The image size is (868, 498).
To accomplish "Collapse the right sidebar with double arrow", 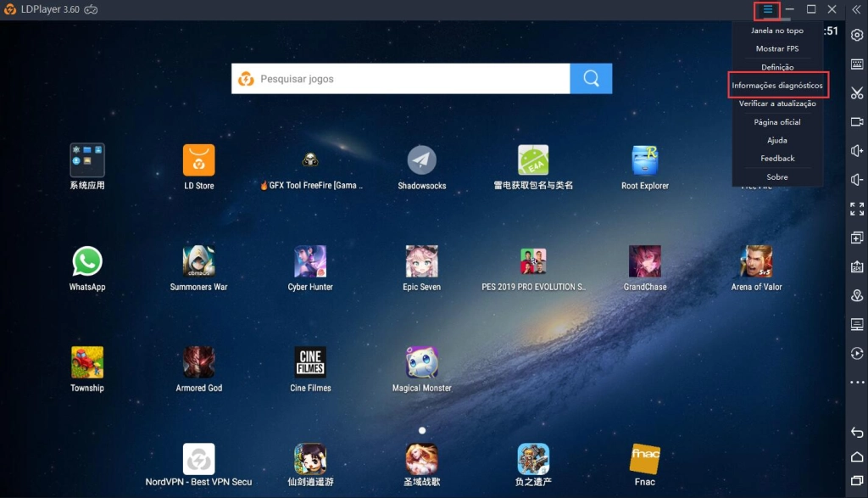I will point(856,9).
